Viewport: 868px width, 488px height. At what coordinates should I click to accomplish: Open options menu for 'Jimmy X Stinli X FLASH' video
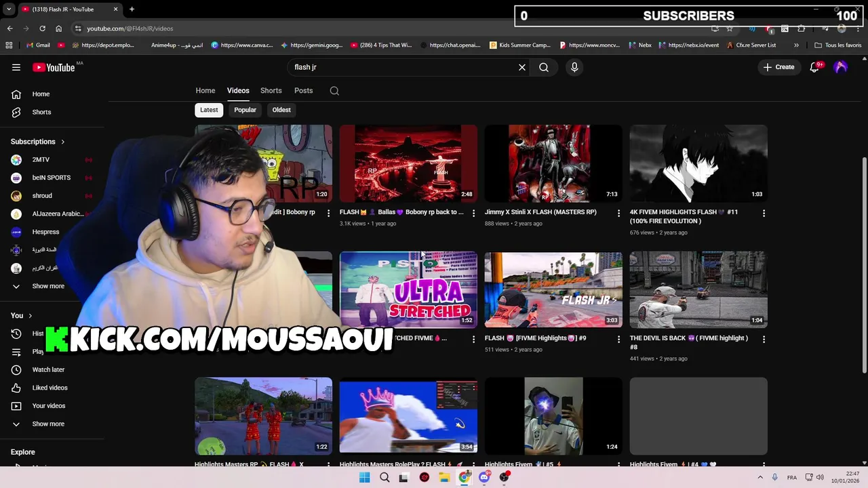pyautogui.click(x=618, y=213)
